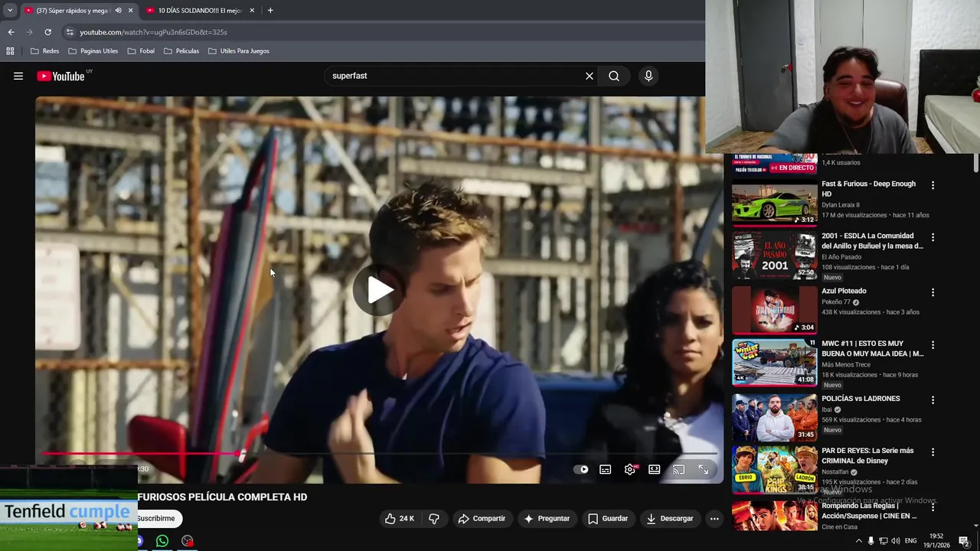Open the Redes bookmarks folder
Image resolution: width=980 pixels, height=551 pixels.
point(44,51)
